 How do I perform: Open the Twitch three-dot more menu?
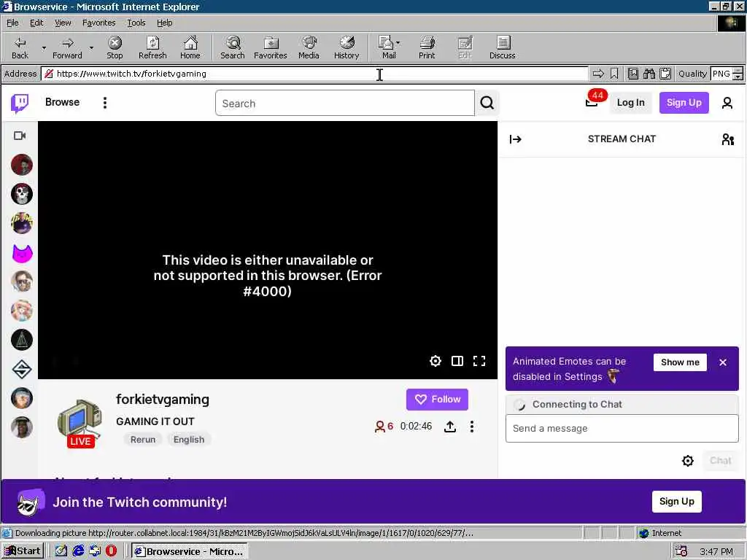[x=105, y=103]
